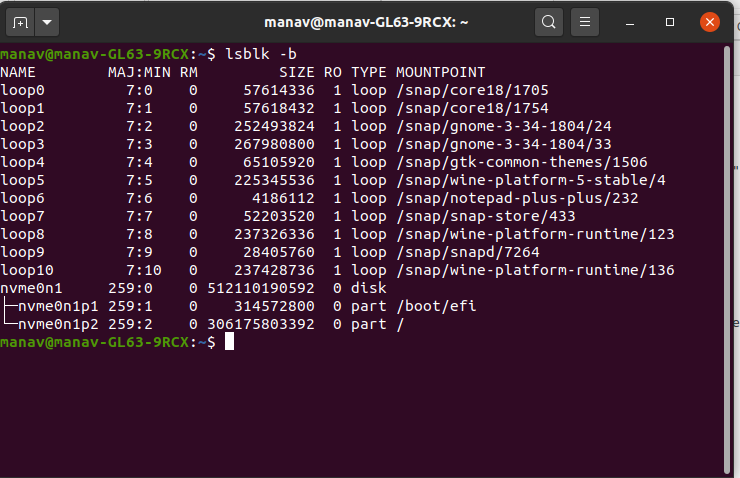
Task: Click the size value 28405760
Action: pyautogui.click(x=278, y=252)
